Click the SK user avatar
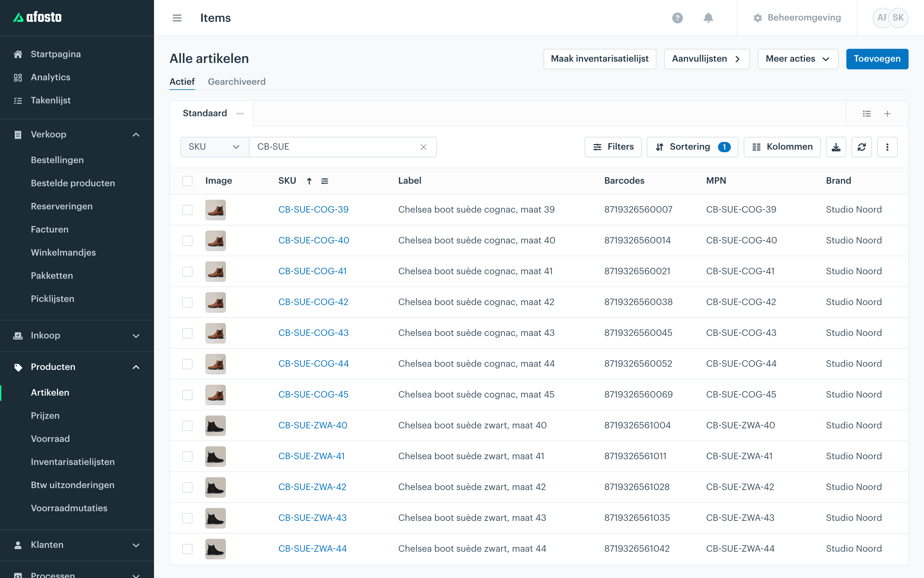924x578 pixels. coord(898,18)
